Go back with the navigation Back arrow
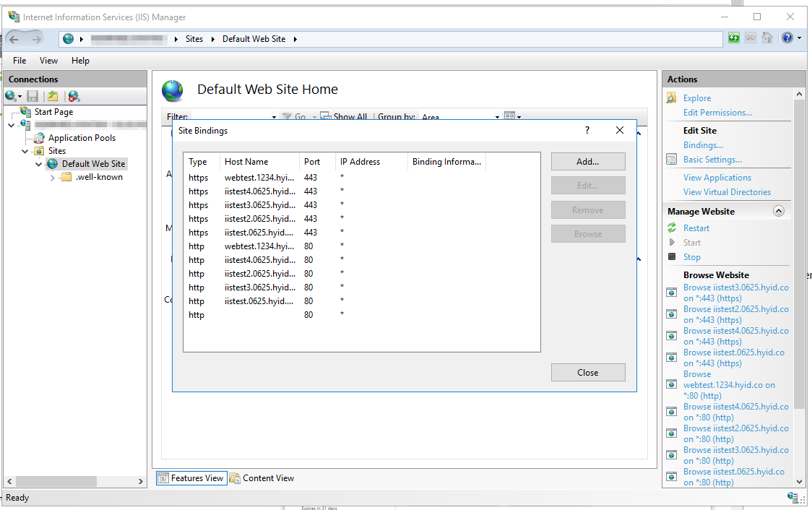The image size is (812, 510). coord(14,39)
